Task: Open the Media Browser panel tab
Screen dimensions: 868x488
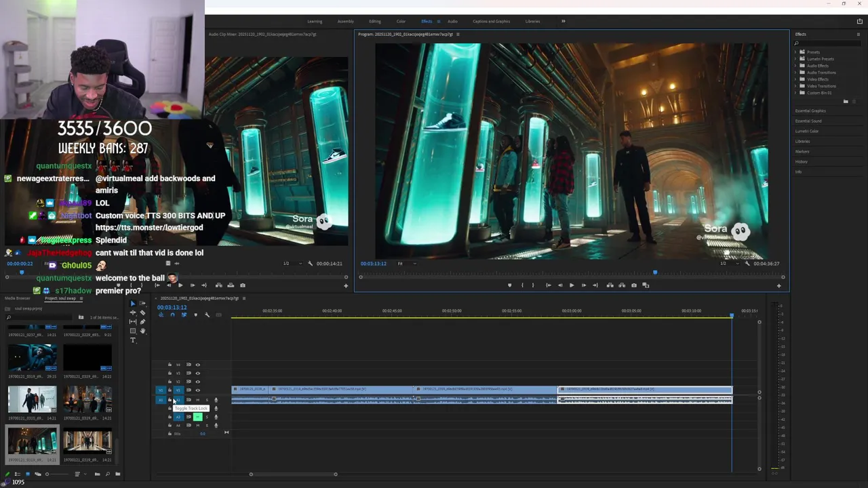Action: (18, 298)
